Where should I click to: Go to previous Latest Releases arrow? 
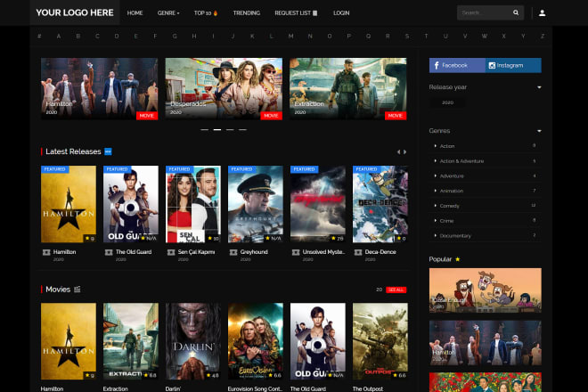(398, 152)
